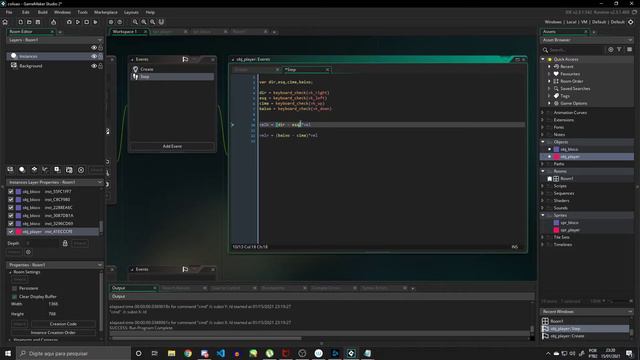Viewport: 640px width, 360px height.
Task: Open the Build menu
Action: (42, 12)
